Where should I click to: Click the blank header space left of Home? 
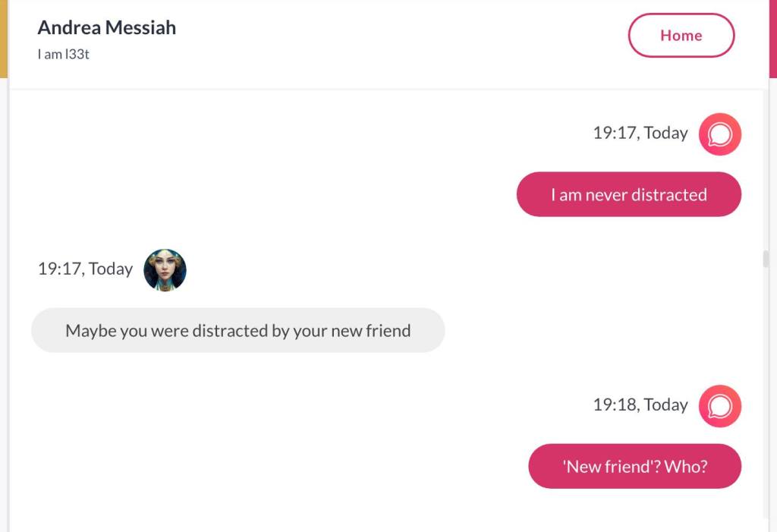point(402,38)
